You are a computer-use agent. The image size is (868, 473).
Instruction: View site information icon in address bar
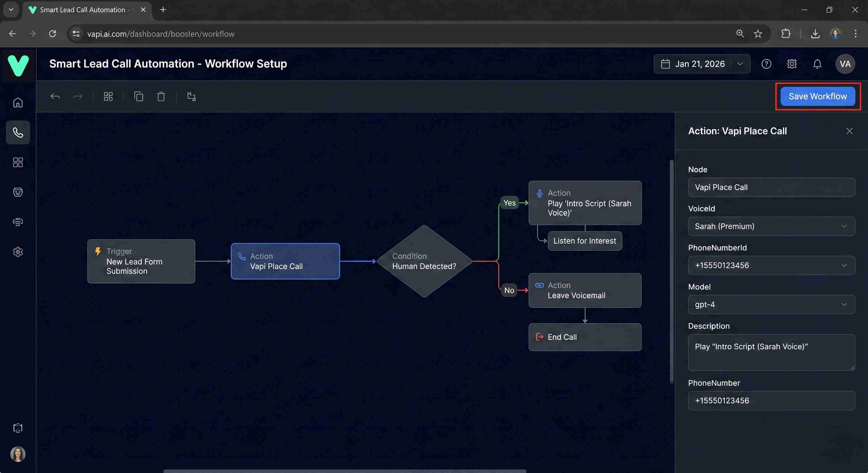[76, 34]
